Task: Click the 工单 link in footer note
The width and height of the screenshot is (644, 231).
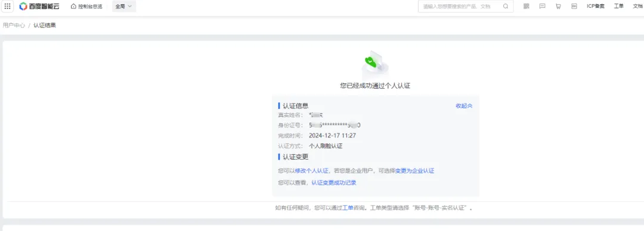Action: tap(348, 208)
